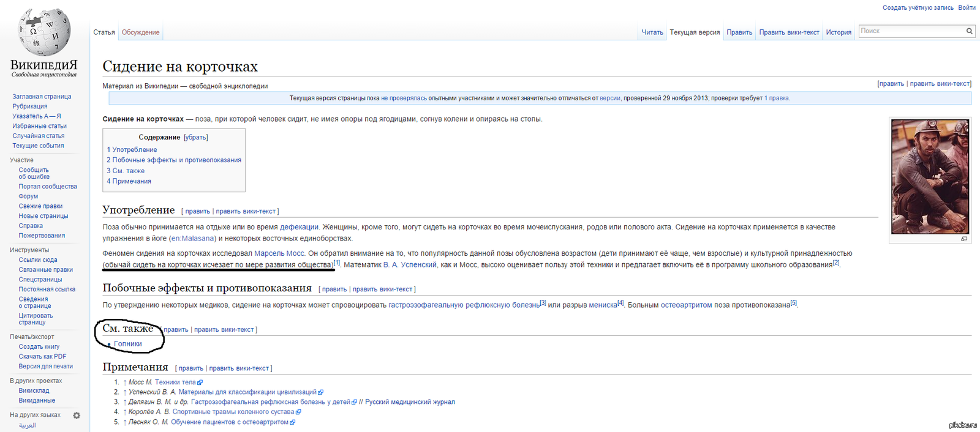
Task: Click the search magnifying glass icon
Action: click(970, 31)
